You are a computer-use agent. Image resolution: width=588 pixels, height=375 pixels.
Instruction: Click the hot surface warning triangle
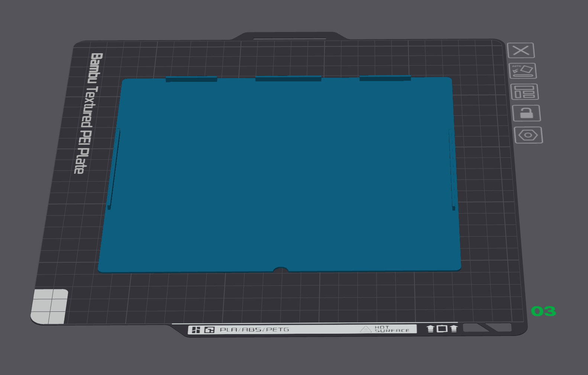point(366,329)
